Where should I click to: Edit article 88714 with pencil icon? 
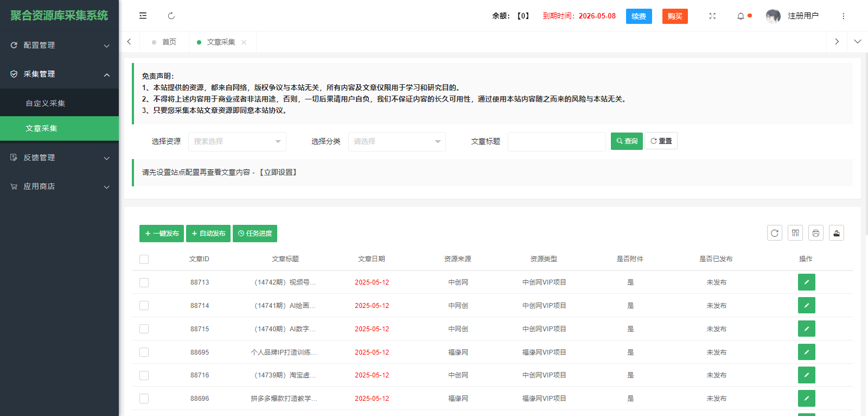click(x=807, y=306)
